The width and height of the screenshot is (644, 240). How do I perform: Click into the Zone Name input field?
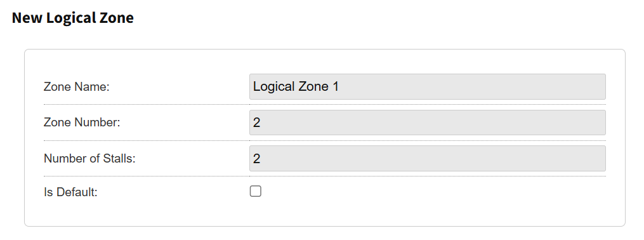point(427,87)
